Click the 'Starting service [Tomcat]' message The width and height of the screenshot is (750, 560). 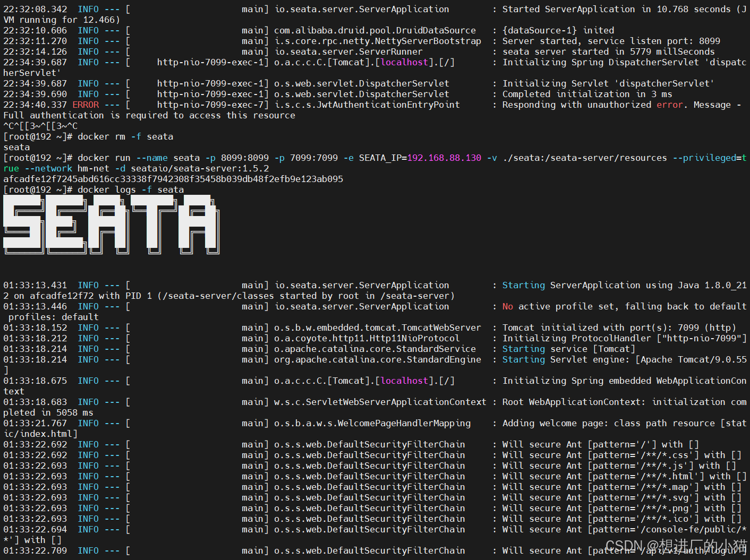(569, 349)
